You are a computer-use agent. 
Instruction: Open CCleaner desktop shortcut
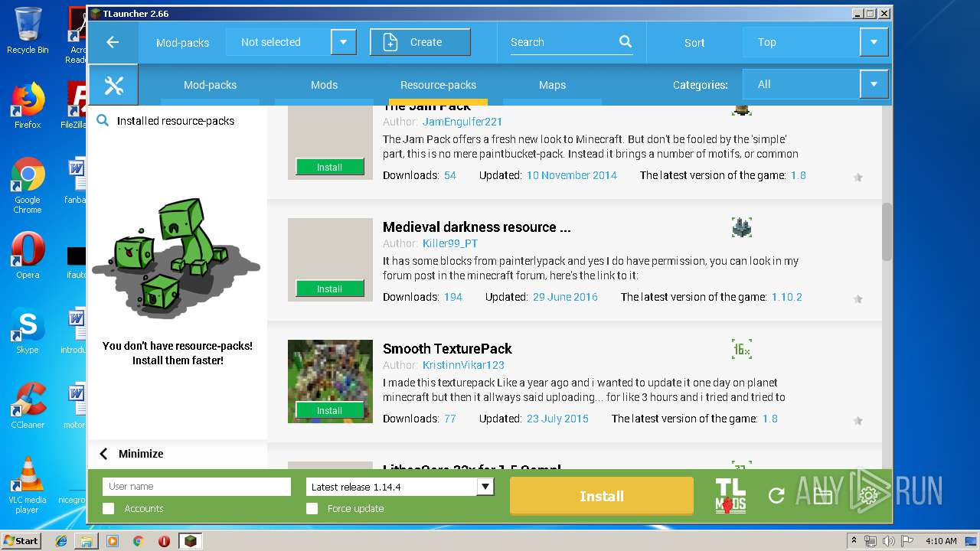(x=28, y=406)
